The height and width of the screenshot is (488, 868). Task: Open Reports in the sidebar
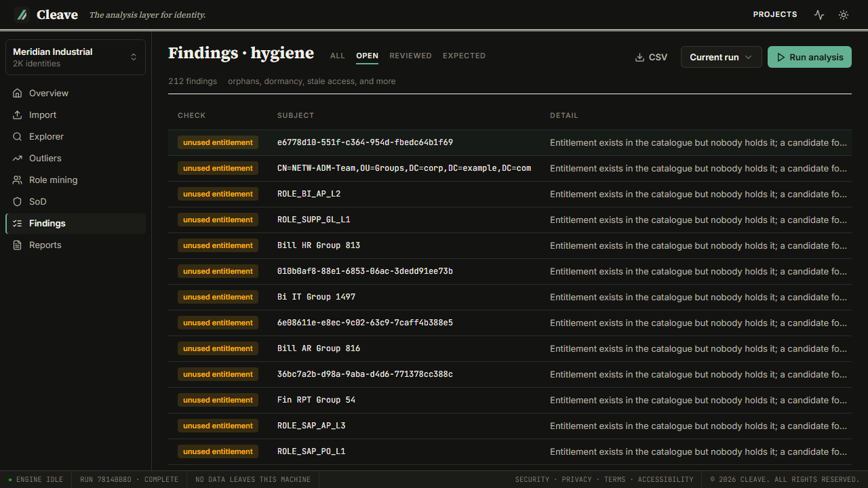[75, 245]
